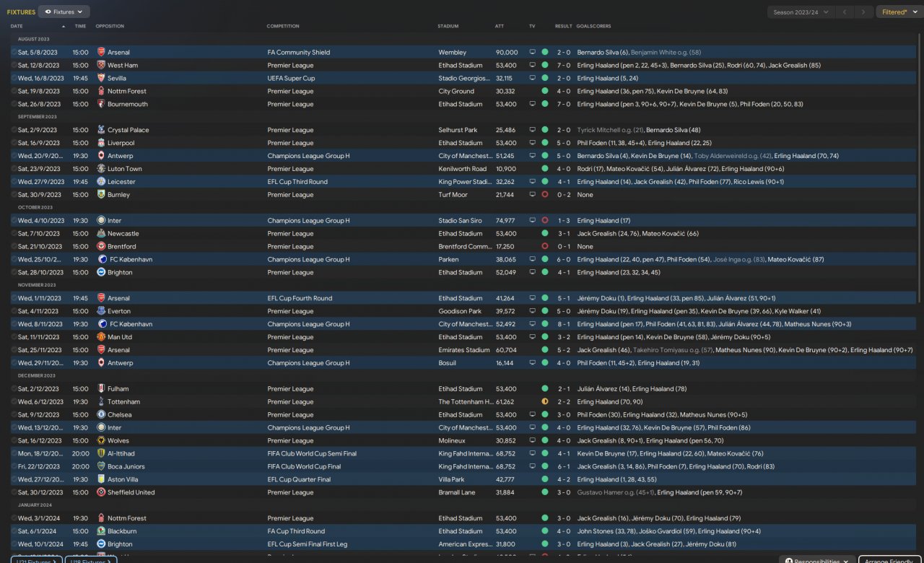Click the Bournemouth club badge
This screenshot has height=563, width=924.
coord(101,105)
